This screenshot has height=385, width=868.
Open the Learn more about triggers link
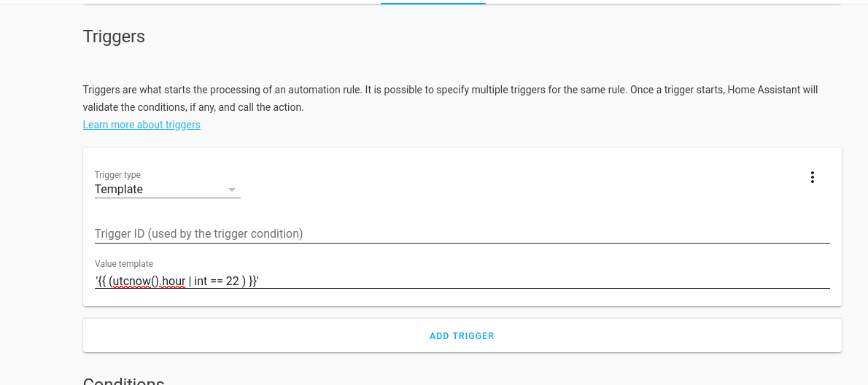142,125
